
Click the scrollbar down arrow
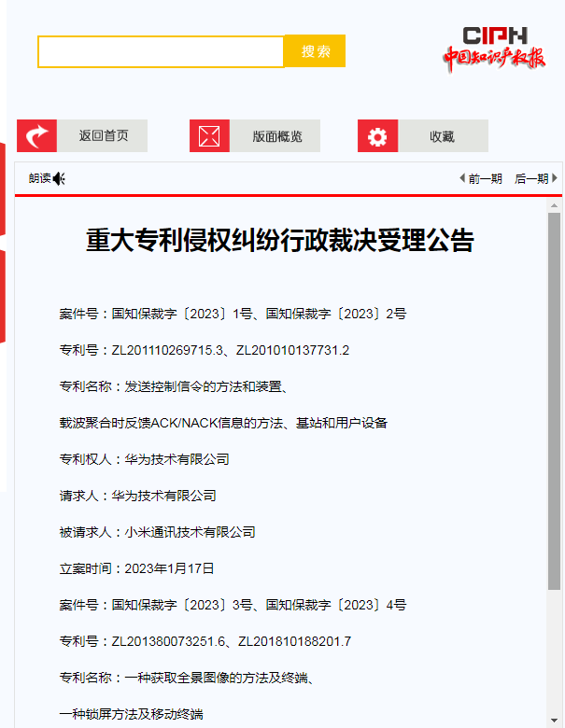pos(554,721)
